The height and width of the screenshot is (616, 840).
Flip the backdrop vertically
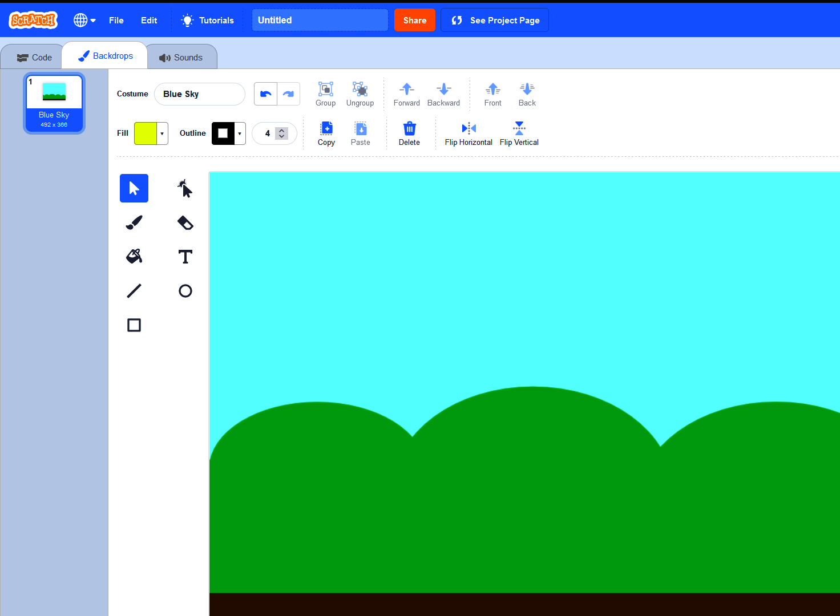[x=519, y=133]
